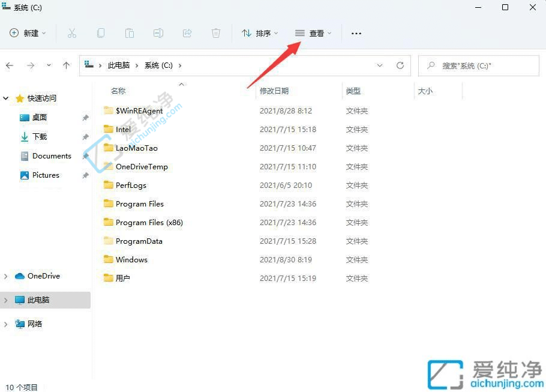Click the 用户 folder icon

click(x=108, y=278)
